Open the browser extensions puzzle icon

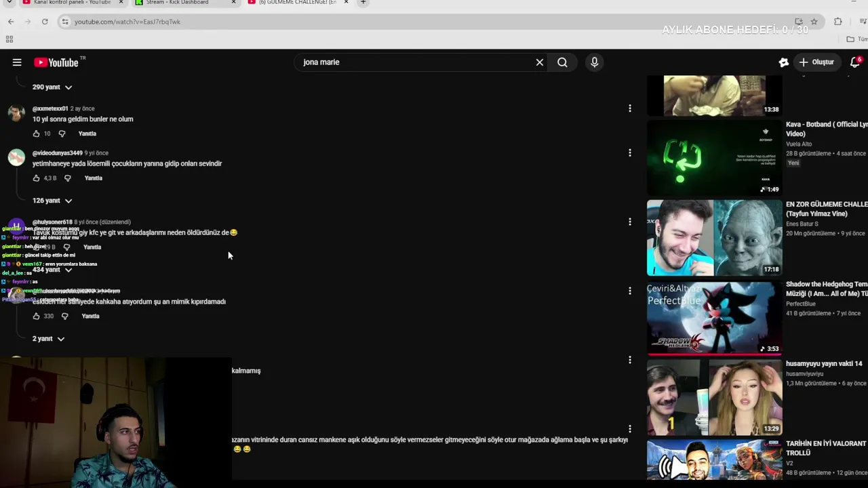(x=838, y=22)
